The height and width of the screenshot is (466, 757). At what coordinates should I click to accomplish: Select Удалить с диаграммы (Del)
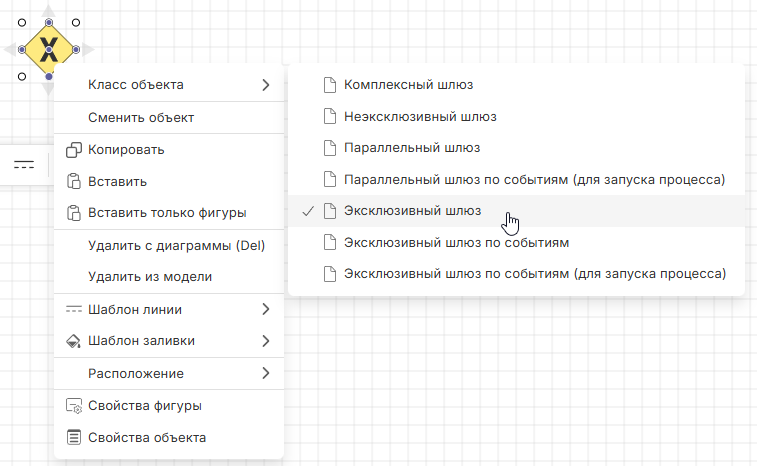point(176,246)
